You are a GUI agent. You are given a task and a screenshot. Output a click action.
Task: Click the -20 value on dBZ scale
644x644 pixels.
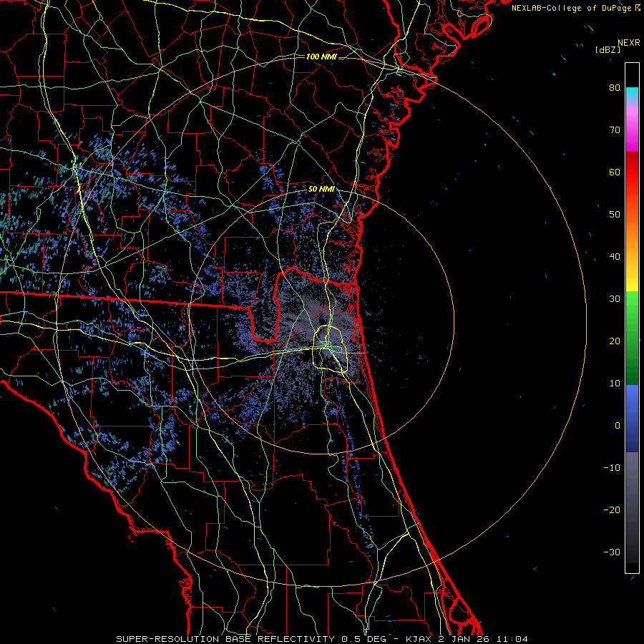[x=612, y=509]
